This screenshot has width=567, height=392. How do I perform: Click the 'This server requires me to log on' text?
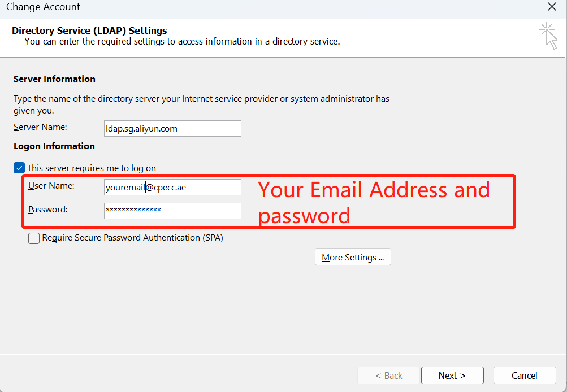point(92,168)
